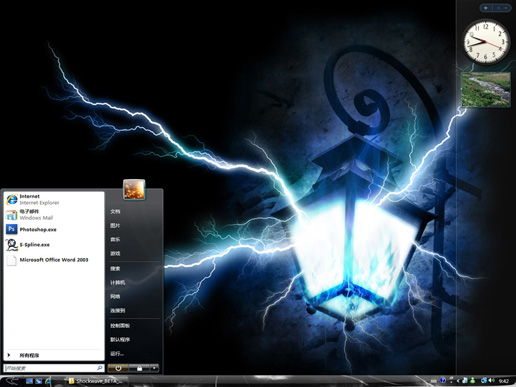Click the power button in start menu
The width and height of the screenshot is (516, 387).
(118, 368)
